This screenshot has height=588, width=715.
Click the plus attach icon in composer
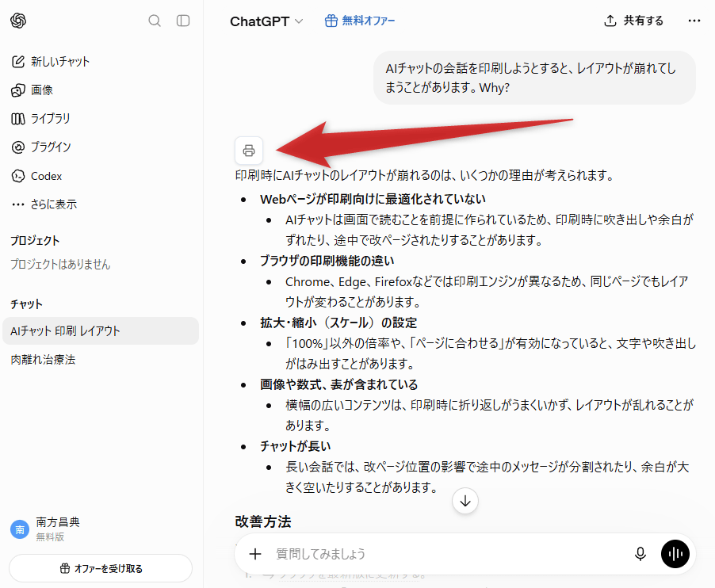click(255, 554)
